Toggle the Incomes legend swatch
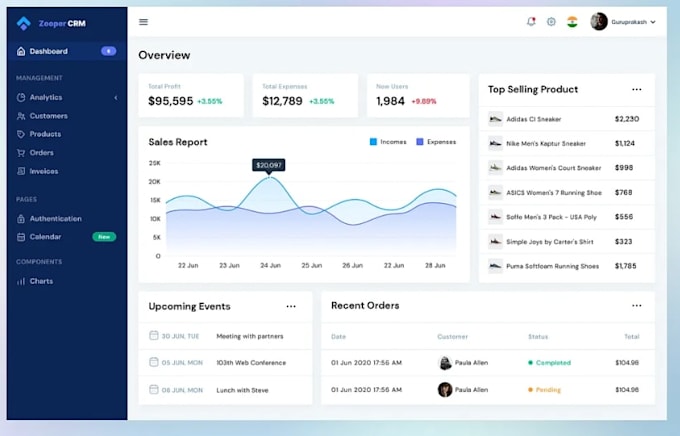The image size is (680, 436). coord(373,142)
